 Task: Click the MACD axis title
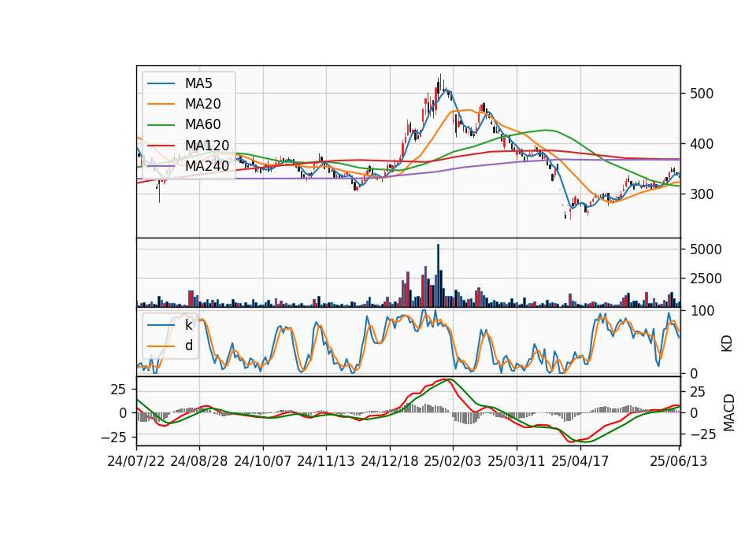coord(729,412)
